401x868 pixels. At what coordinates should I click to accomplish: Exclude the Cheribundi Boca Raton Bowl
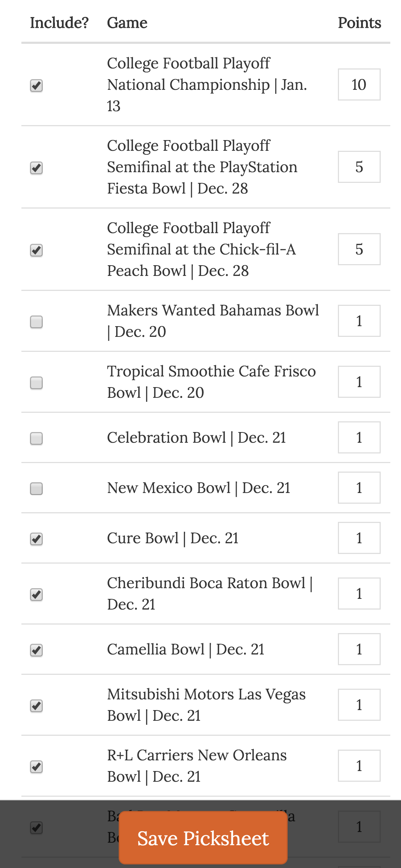tap(36, 595)
